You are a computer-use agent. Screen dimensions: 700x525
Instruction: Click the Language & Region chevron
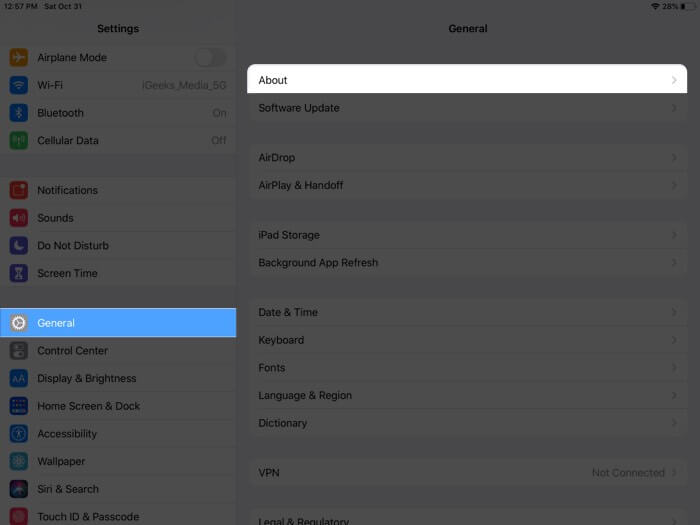tap(674, 395)
